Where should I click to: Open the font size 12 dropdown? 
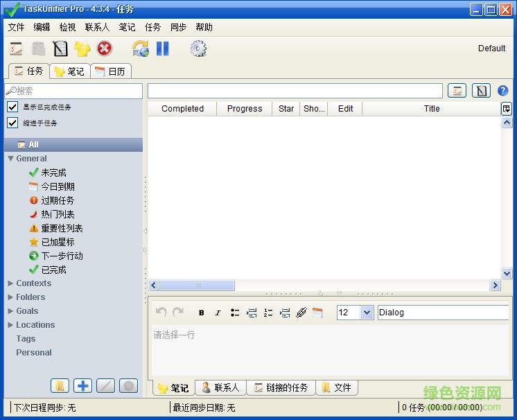tap(367, 313)
